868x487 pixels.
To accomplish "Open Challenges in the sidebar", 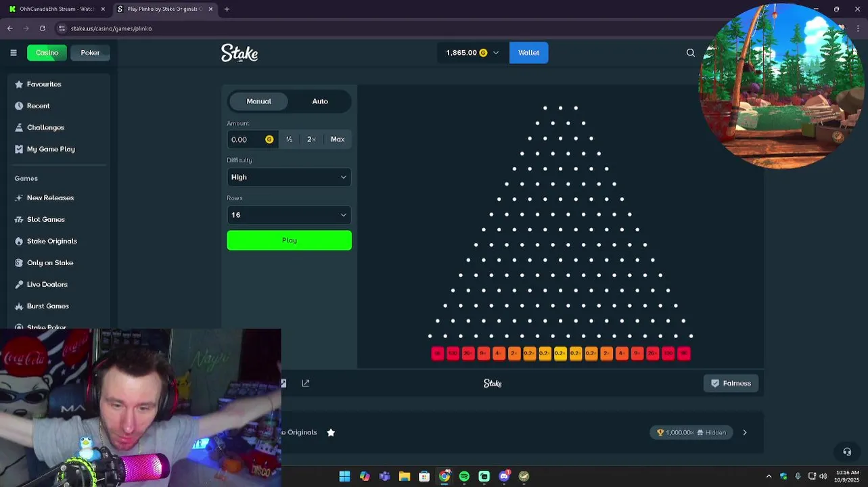I will pos(45,128).
